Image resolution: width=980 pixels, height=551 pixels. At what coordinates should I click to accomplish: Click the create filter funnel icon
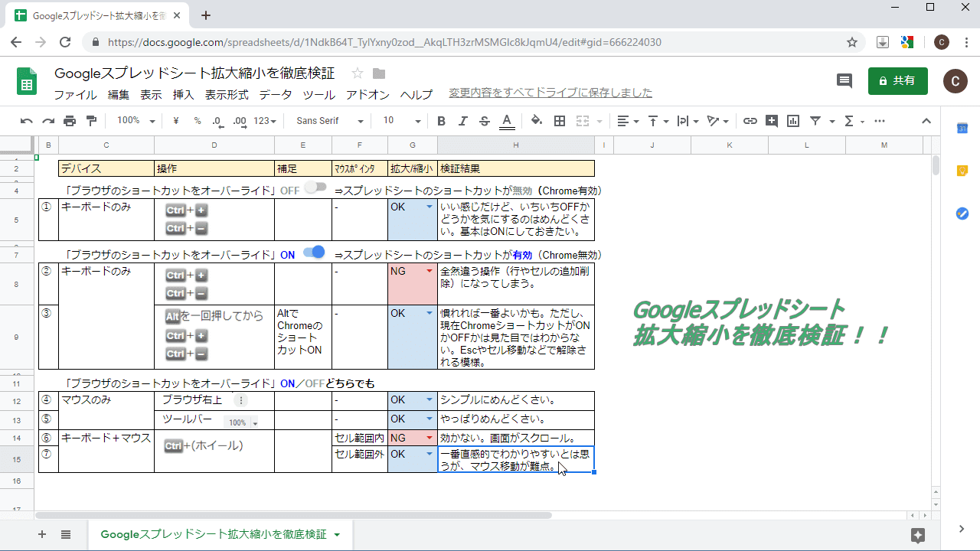[x=815, y=121]
